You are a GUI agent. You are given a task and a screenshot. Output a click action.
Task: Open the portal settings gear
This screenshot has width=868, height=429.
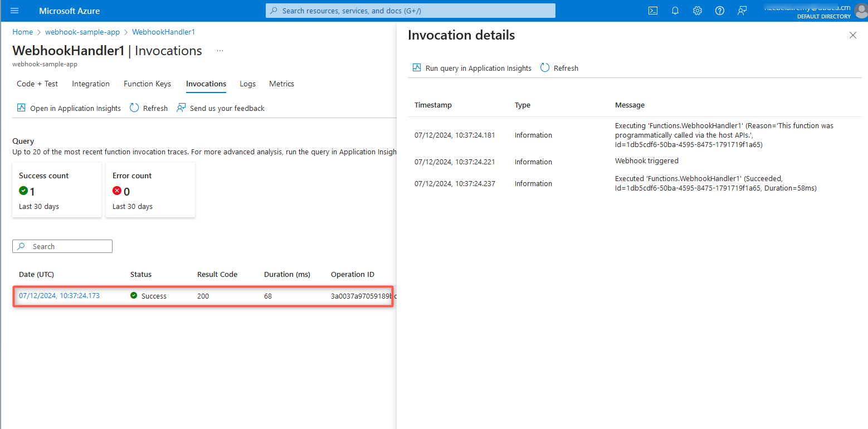697,11
